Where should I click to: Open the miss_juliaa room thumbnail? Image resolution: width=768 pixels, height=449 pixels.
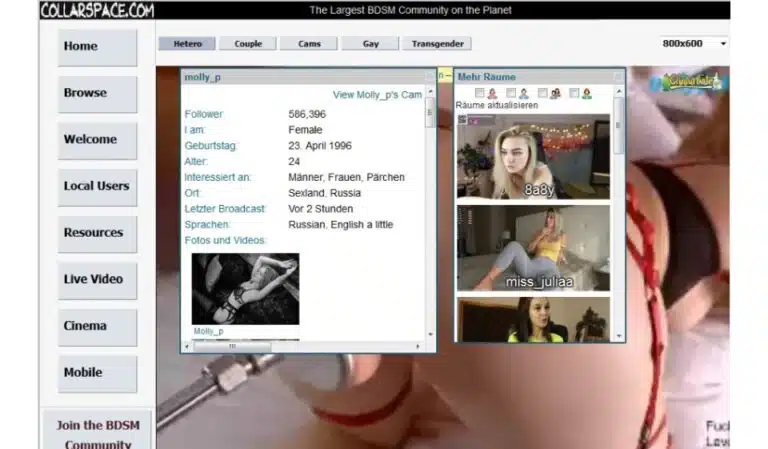point(533,248)
